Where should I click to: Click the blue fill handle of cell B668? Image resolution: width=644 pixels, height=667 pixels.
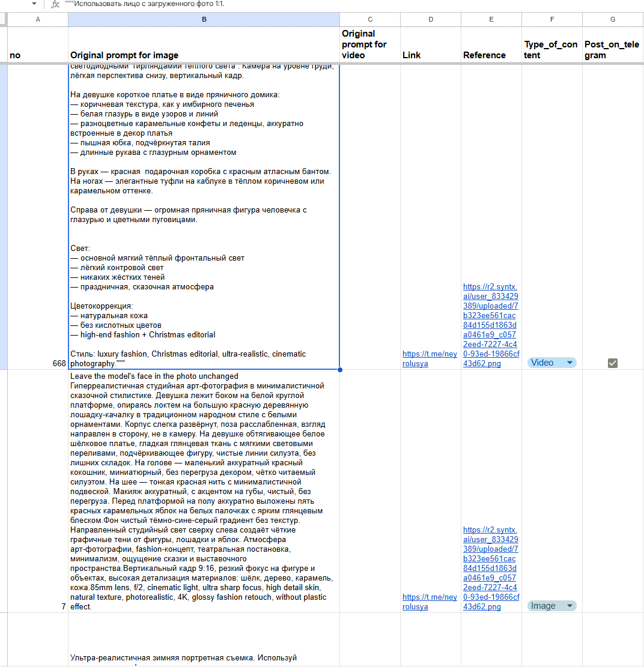[339, 368]
